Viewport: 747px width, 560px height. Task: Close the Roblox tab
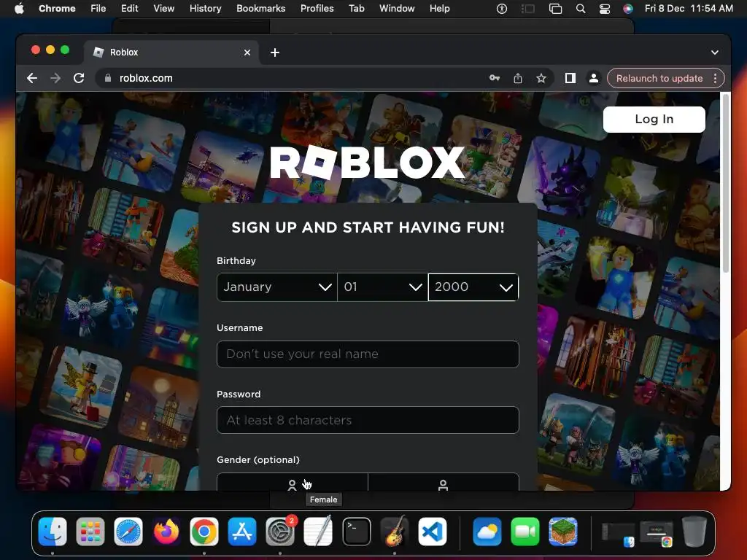click(x=247, y=52)
